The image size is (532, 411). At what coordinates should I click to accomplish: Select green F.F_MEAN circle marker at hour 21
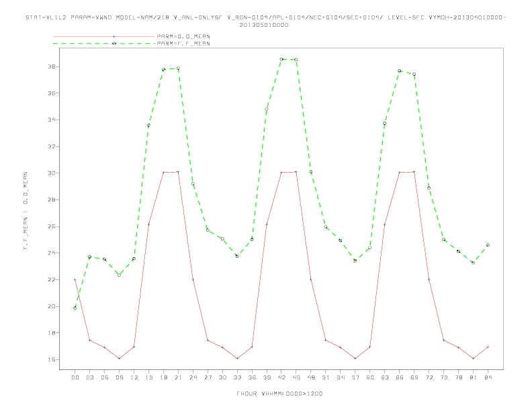178,68
